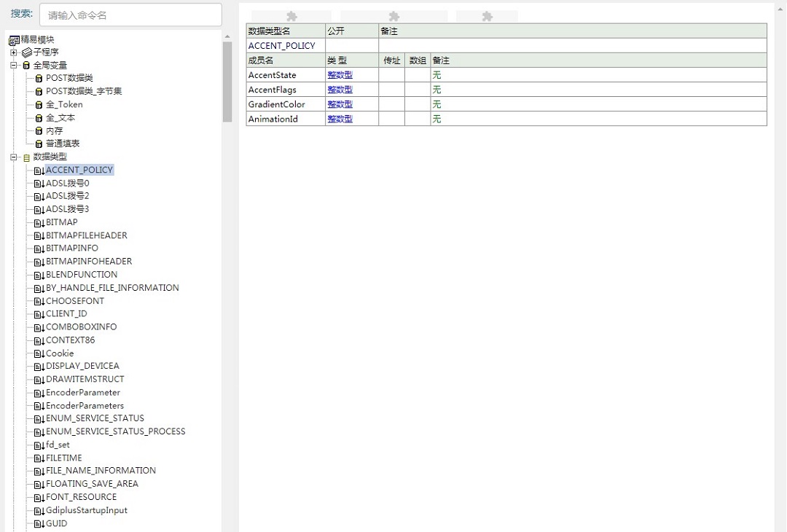
Task: Collapse the 全局变量 tree node
Action: point(14,66)
